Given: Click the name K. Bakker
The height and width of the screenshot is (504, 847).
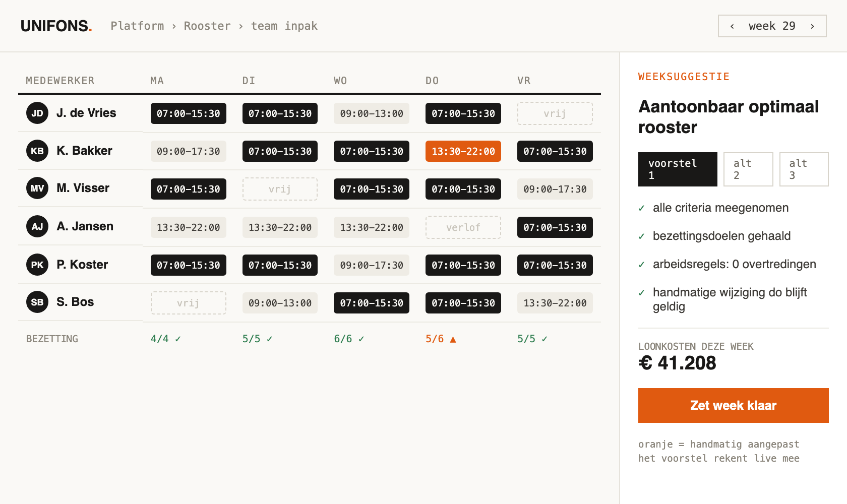Looking at the screenshot, I should (x=84, y=151).
